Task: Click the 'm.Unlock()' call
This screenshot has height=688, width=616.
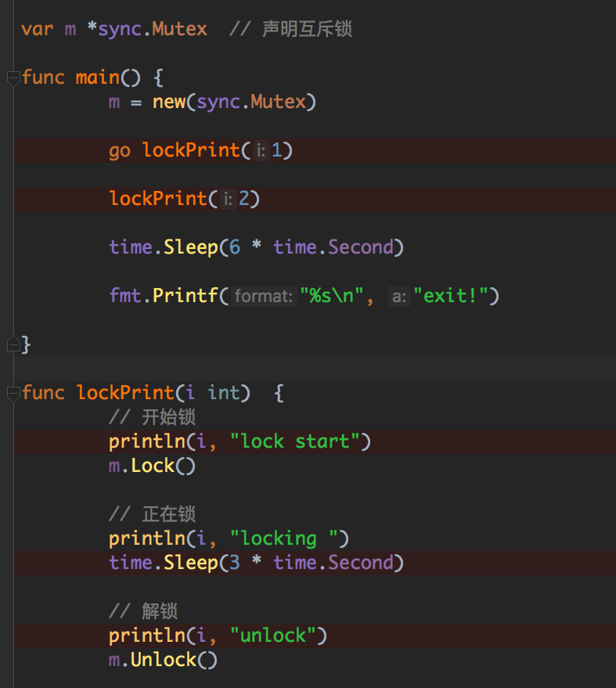Action: click(164, 660)
